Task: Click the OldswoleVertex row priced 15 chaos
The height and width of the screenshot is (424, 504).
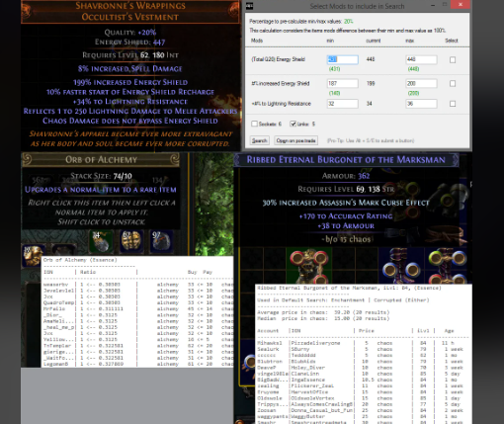Action: coord(363,398)
